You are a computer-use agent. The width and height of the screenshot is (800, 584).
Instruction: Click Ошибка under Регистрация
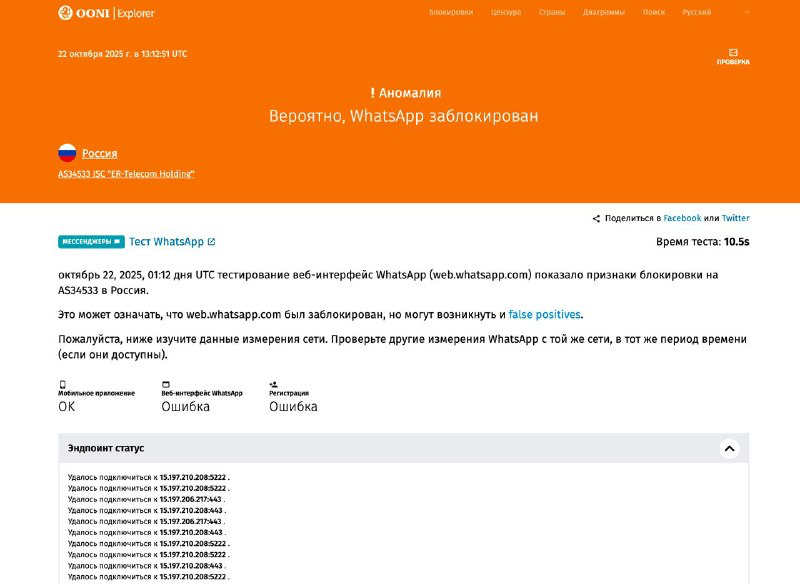point(293,407)
